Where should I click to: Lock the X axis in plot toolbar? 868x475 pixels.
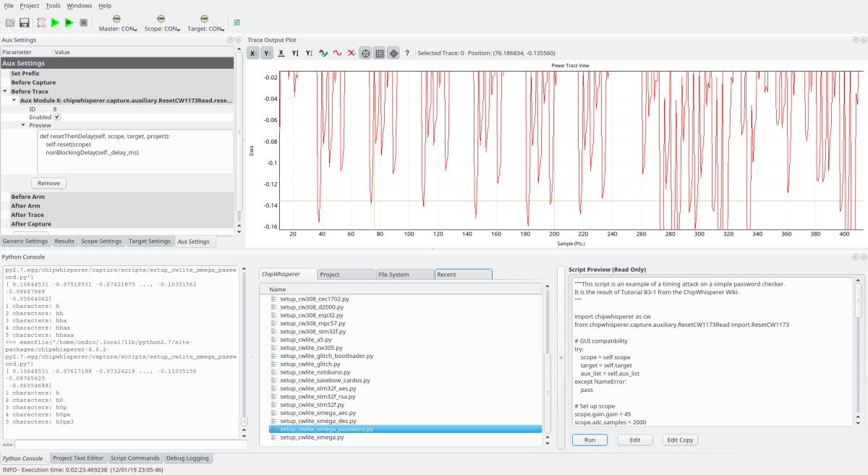coord(253,53)
